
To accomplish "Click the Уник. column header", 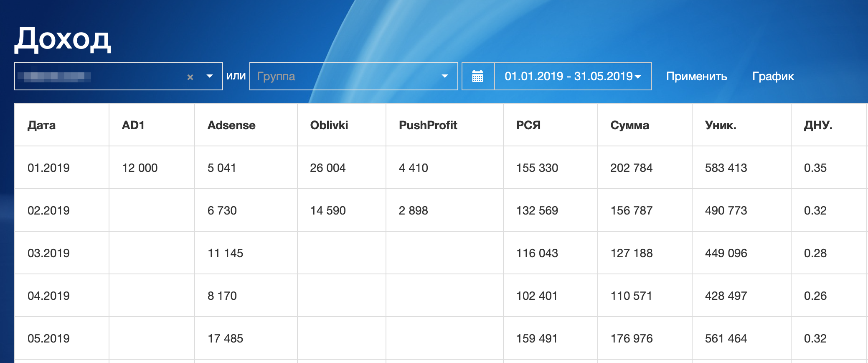I will (720, 125).
